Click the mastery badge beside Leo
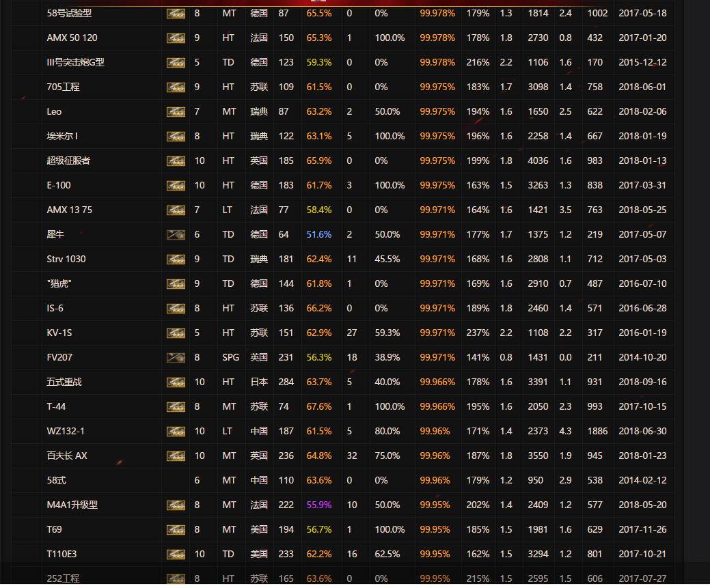 (x=176, y=112)
